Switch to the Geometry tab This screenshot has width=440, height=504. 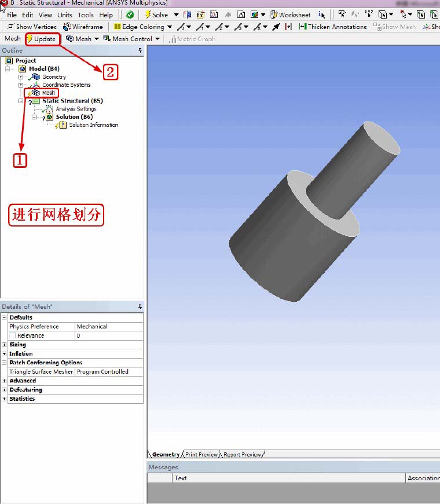pos(166,455)
